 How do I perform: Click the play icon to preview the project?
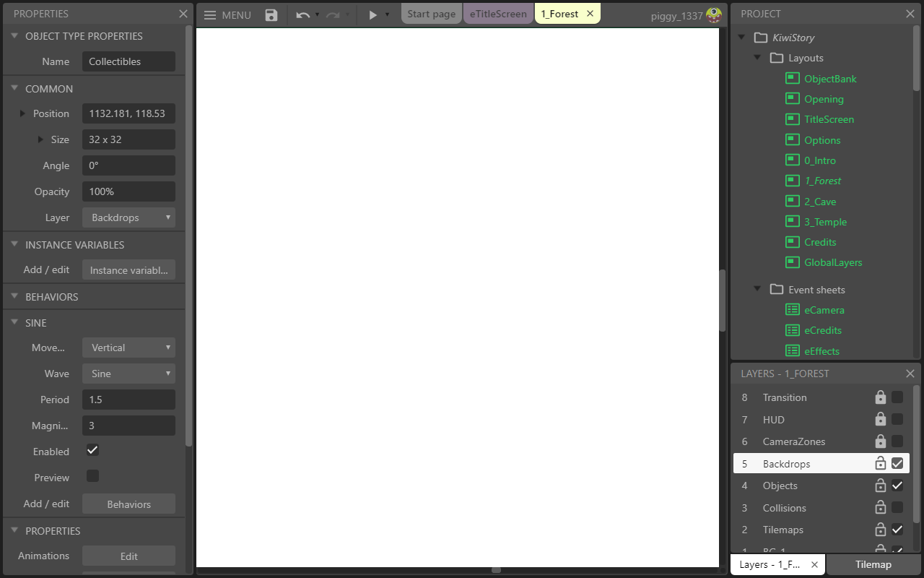point(372,14)
